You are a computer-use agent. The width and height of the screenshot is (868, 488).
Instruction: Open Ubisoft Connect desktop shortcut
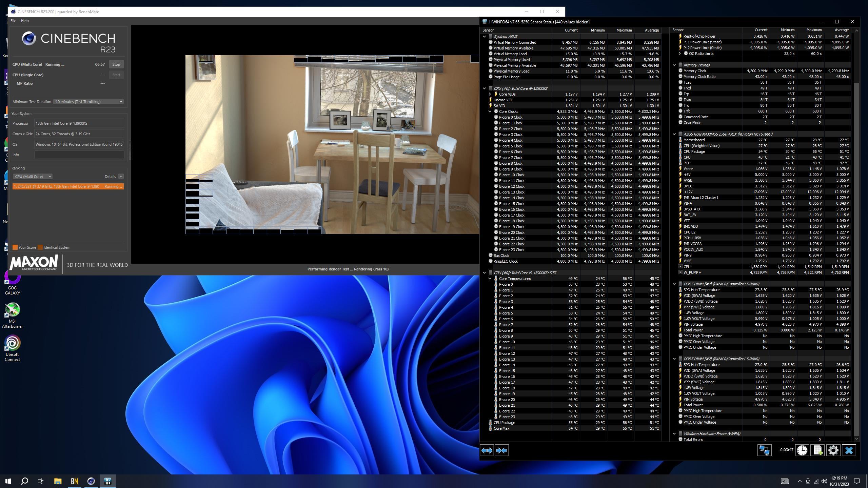pyautogui.click(x=12, y=348)
